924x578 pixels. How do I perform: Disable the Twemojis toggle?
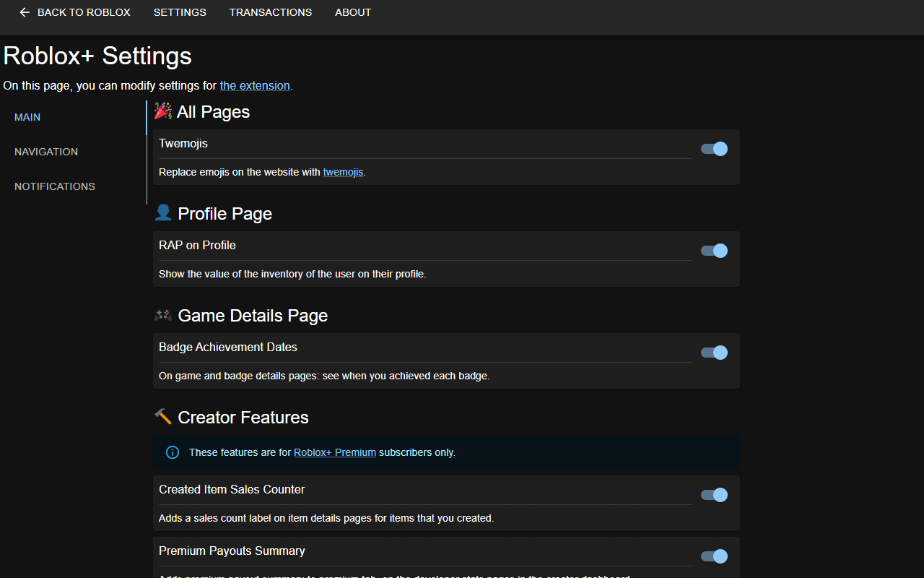(714, 149)
